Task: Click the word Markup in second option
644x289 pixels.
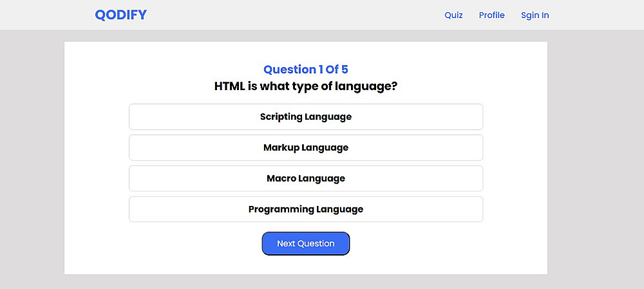Action: click(281, 148)
